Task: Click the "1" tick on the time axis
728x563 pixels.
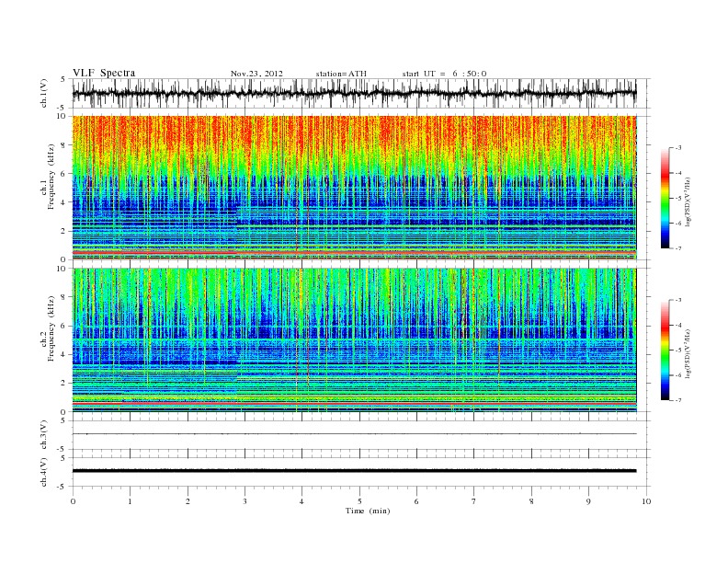Action: coord(130,501)
